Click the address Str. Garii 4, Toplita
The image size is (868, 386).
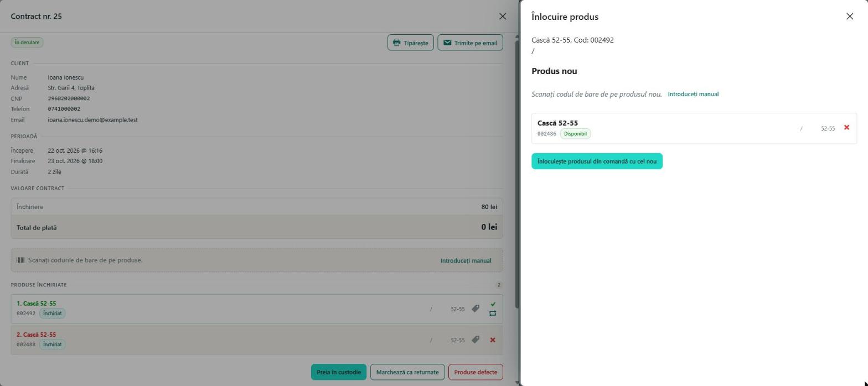click(71, 88)
